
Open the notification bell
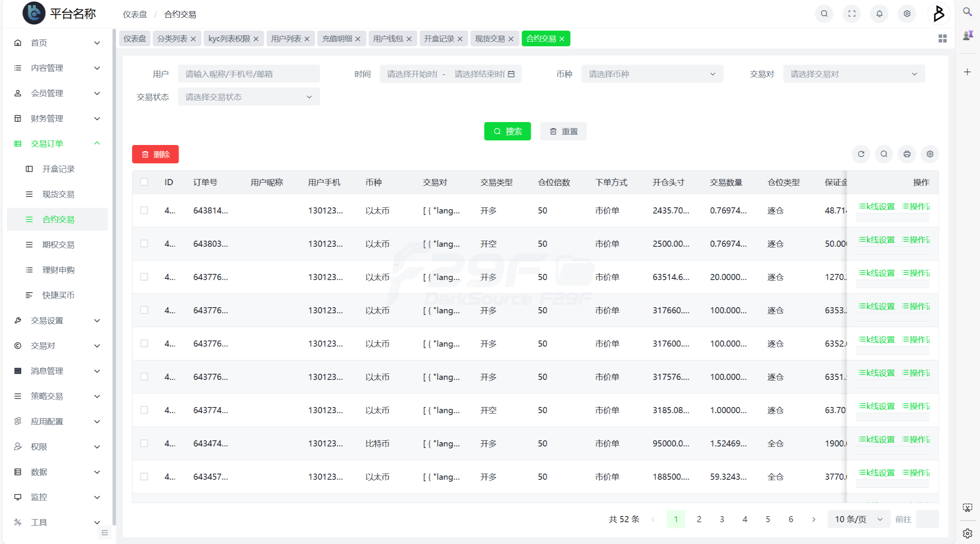click(879, 14)
